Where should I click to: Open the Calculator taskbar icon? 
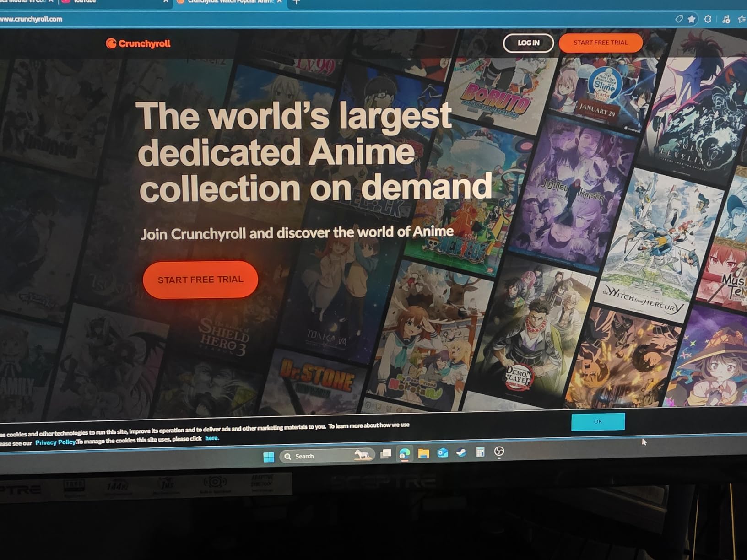480,452
